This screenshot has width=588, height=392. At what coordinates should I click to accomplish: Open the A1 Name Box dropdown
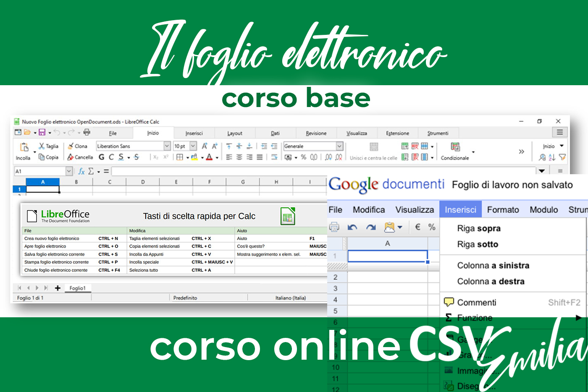pos(69,171)
